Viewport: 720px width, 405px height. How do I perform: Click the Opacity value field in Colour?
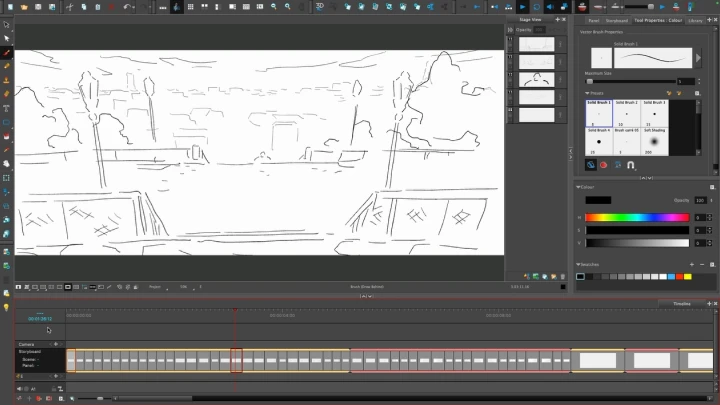point(699,200)
